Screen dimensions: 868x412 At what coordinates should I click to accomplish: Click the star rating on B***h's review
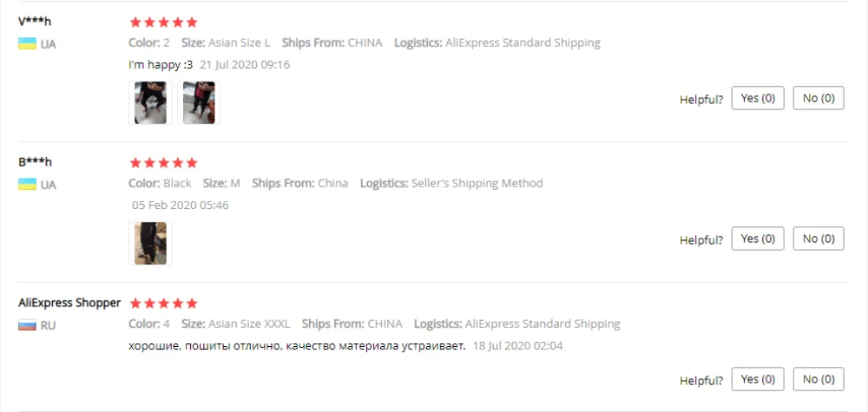(163, 162)
